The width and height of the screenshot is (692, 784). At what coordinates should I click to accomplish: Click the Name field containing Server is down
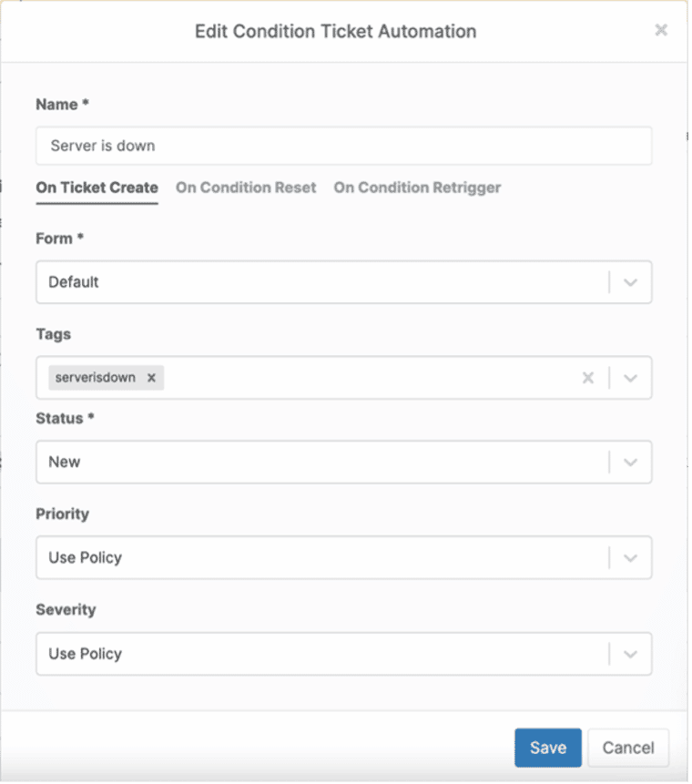click(x=344, y=146)
